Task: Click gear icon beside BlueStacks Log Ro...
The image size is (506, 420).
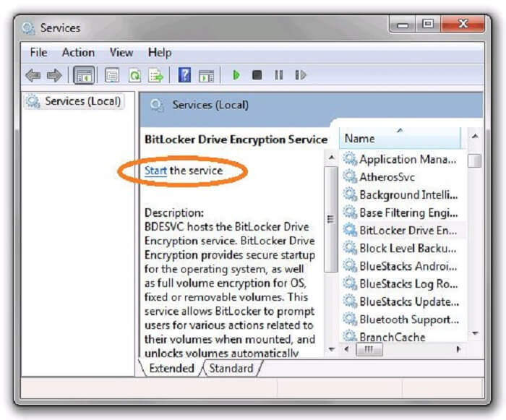Action: [x=349, y=284]
